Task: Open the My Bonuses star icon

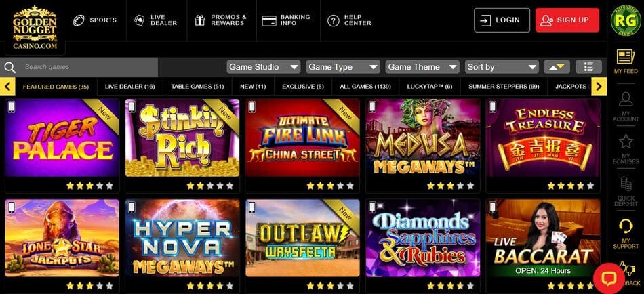Action: coord(626,141)
